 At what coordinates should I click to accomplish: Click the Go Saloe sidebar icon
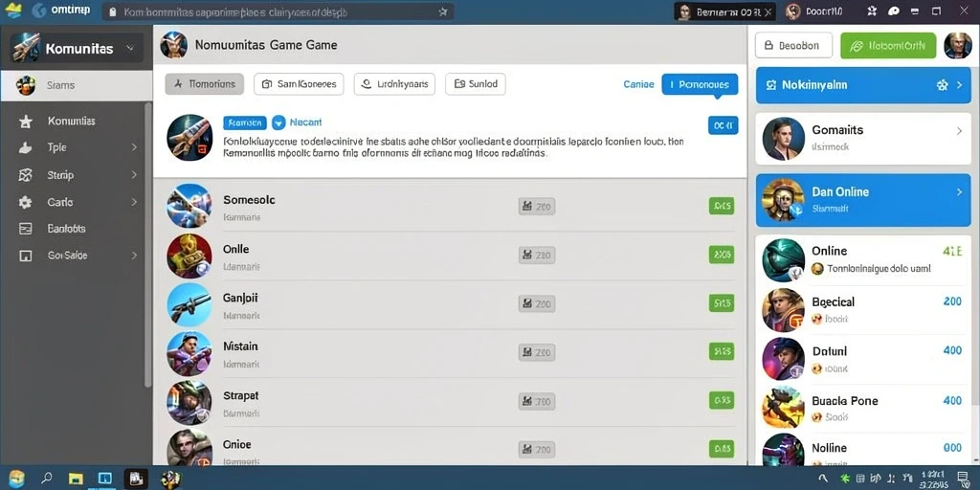tap(26, 256)
